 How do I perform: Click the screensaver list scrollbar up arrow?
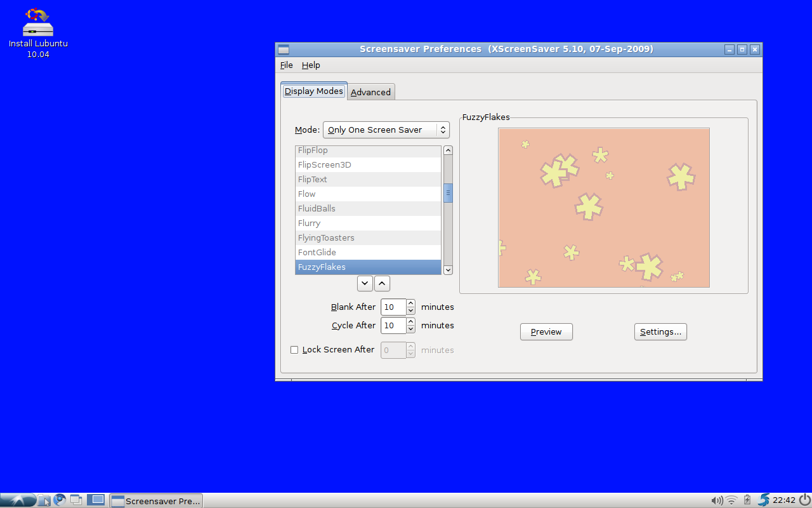pyautogui.click(x=448, y=150)
